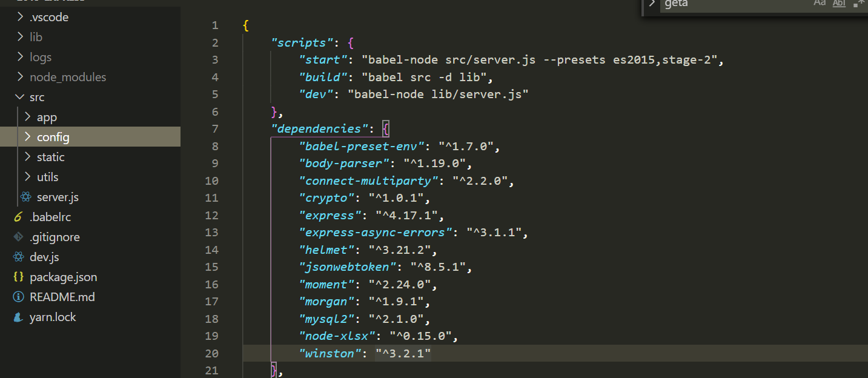868x378 pixels.
Task: Open yarn.lock file
Action: pos(53,317)
